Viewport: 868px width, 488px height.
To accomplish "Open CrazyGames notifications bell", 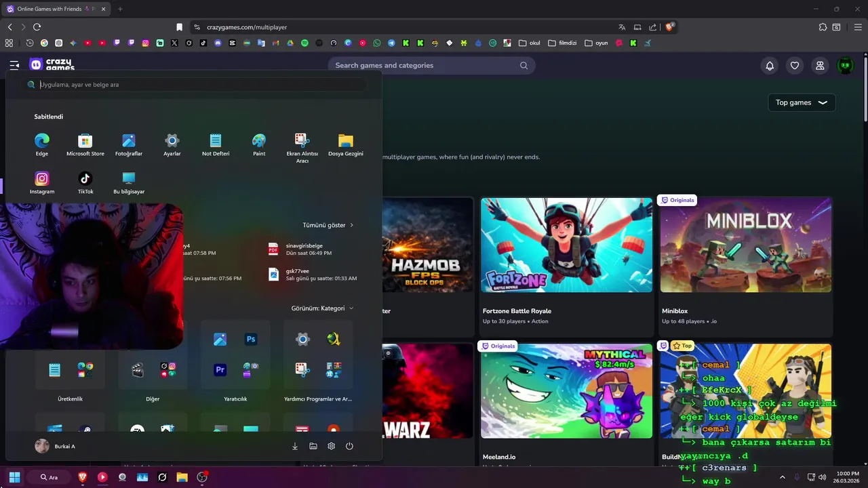I will (770, 66).
